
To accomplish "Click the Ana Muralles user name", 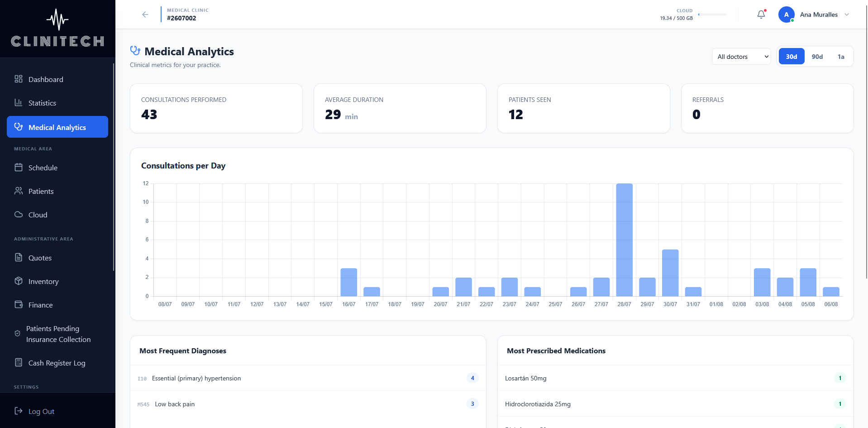I will (x=819, y=14).
